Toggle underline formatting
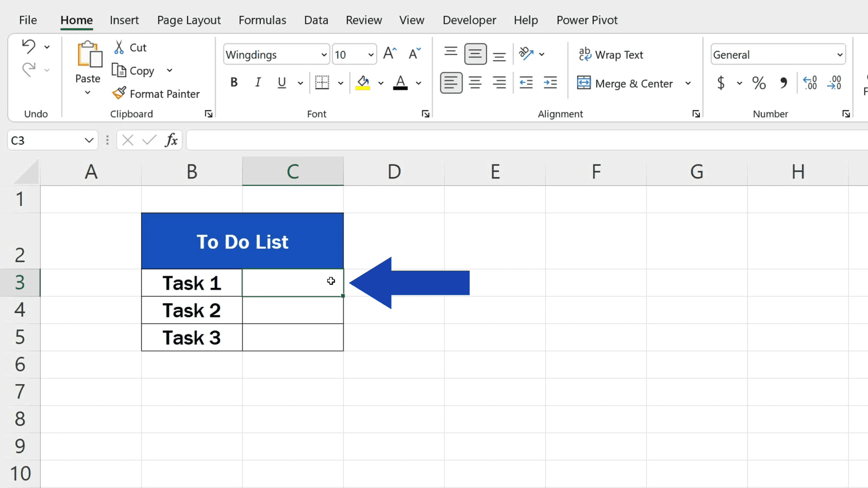 [281, 83]
